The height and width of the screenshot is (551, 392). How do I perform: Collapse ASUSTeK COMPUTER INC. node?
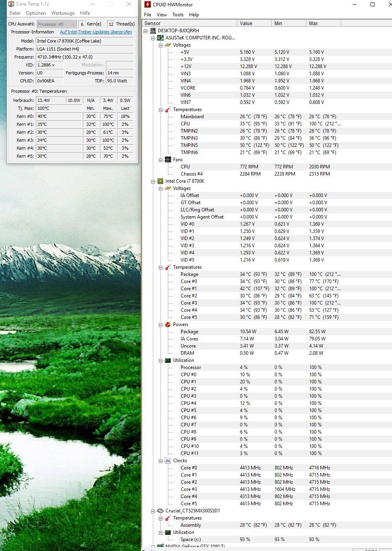click(x=153, y=38)
